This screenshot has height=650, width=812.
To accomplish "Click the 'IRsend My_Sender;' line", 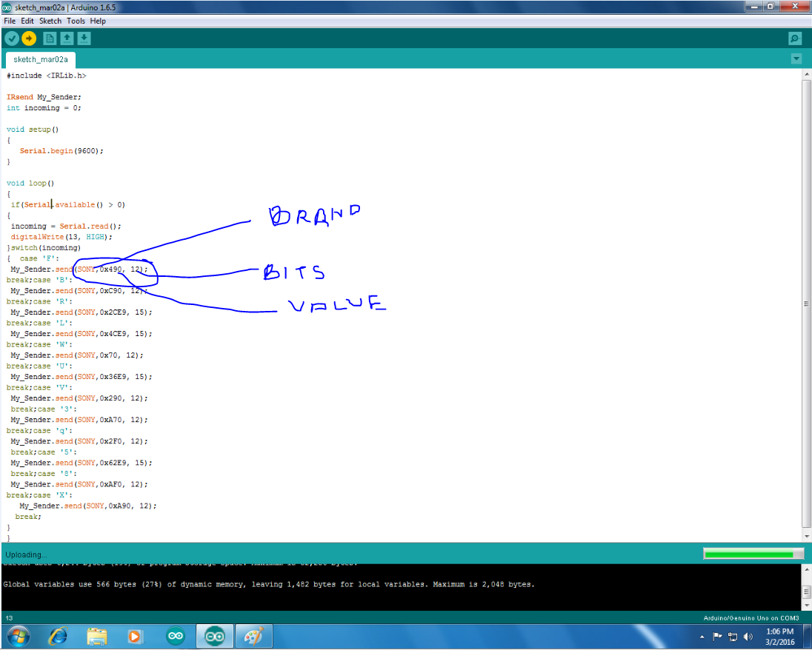I will coord(44,97).
